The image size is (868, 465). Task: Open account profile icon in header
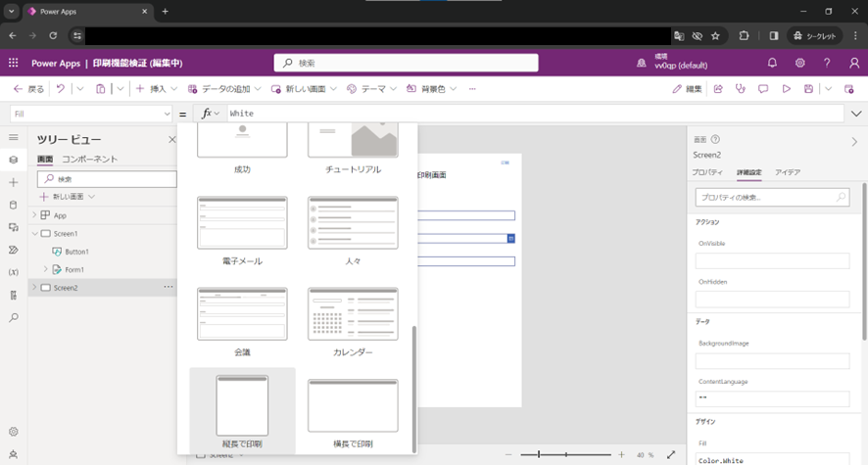point(854,63)
